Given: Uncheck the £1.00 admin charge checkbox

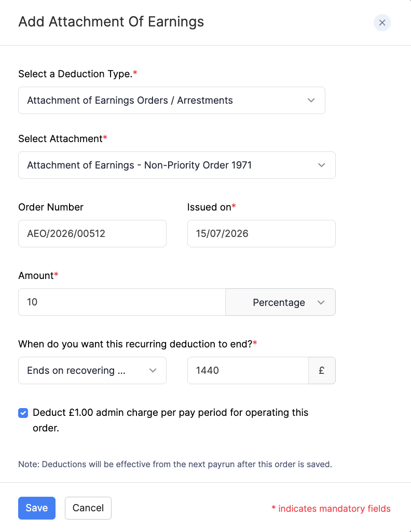Looking at the screenshot, I should pos(23,413).
